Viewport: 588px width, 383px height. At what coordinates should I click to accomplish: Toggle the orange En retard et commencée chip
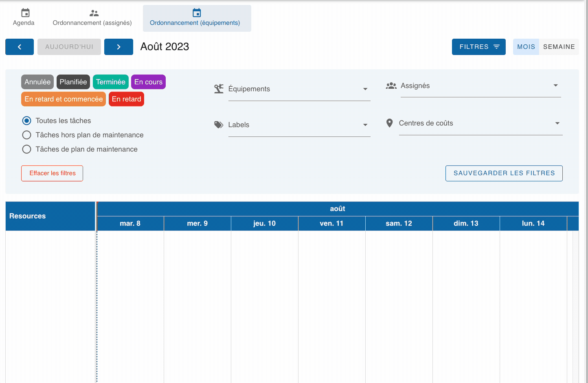[64, 99]
